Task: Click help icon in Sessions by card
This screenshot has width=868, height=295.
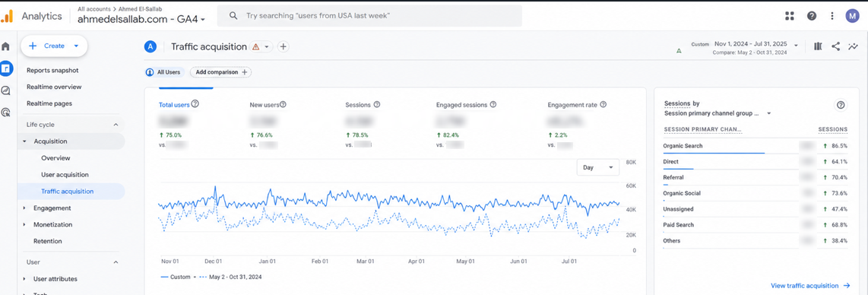Action: (x=841, y=105)
